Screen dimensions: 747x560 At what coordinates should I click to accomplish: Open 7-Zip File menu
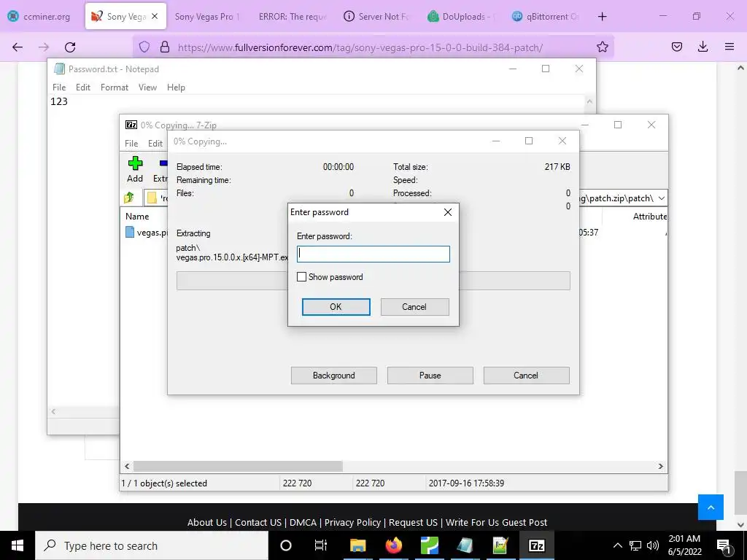coord(131,144)
